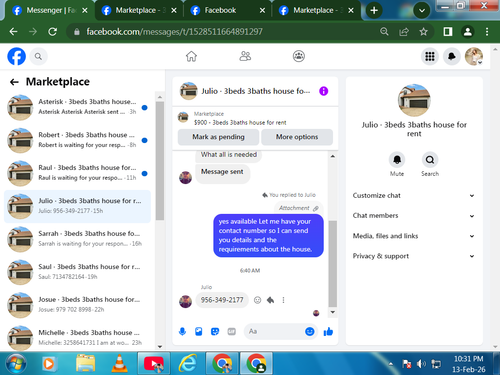Open the nine-dot Menu grid icon
Viewport: 500px width, 375px height.
[430, 56]
